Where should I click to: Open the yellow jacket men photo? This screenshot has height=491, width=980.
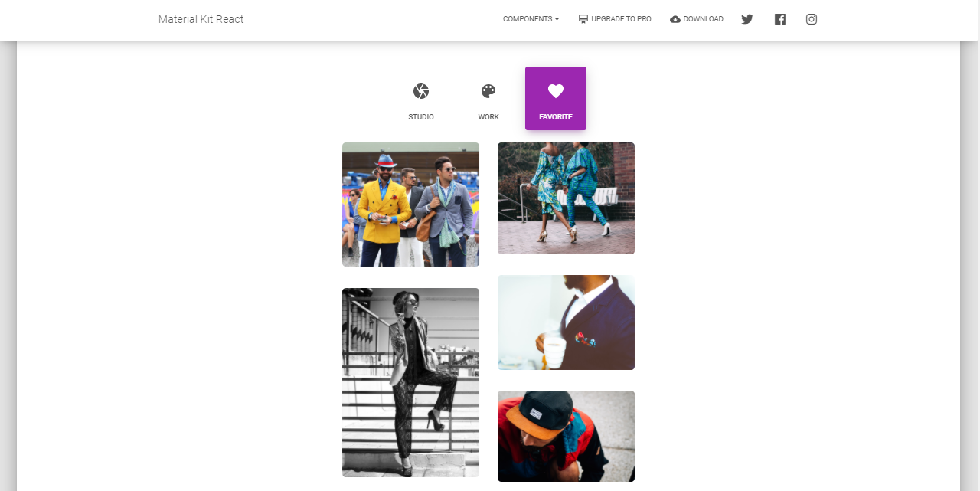click(410, 205)
